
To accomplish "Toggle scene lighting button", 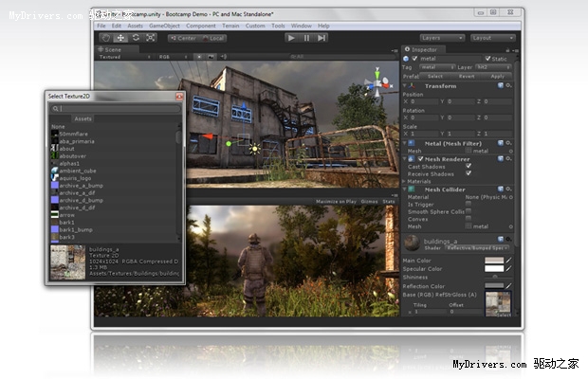I will (x=199, y=57).
